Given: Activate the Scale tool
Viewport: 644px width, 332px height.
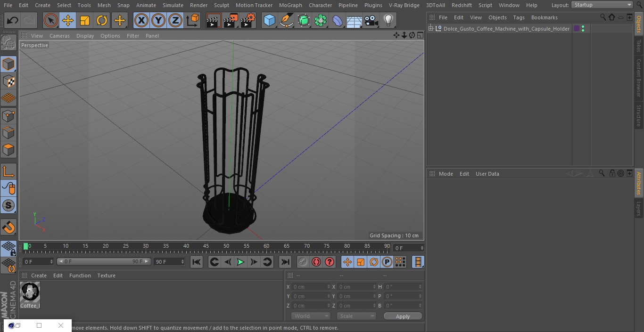Looking at the screenshot, I should click(85, 20).
